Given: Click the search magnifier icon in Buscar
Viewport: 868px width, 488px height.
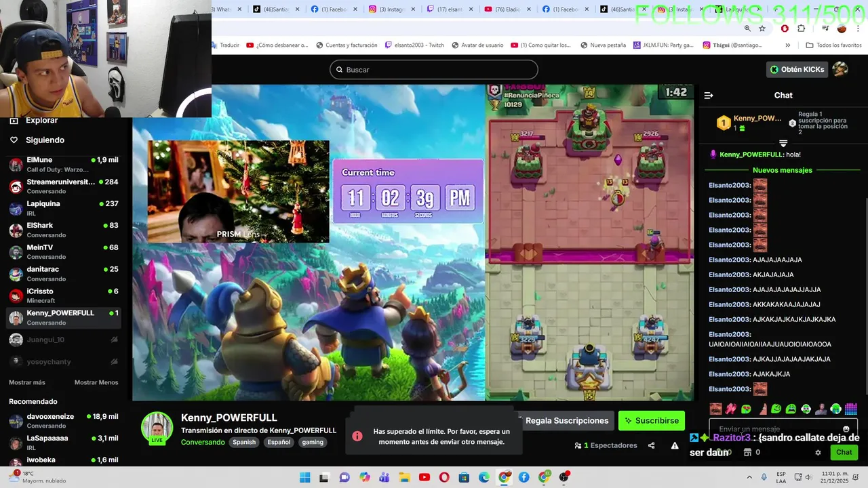Looking at the screenshot, I should pos(338,70).
